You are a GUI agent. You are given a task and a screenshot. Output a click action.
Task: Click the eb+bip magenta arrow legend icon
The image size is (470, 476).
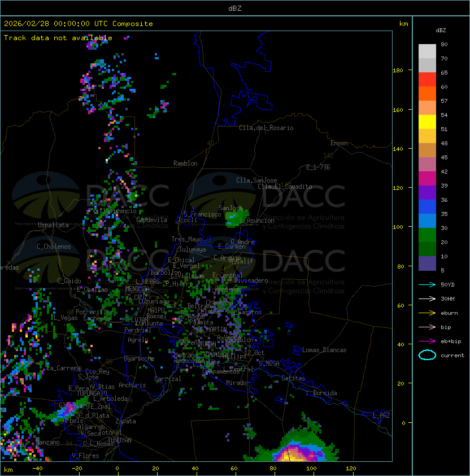(427, 341)
